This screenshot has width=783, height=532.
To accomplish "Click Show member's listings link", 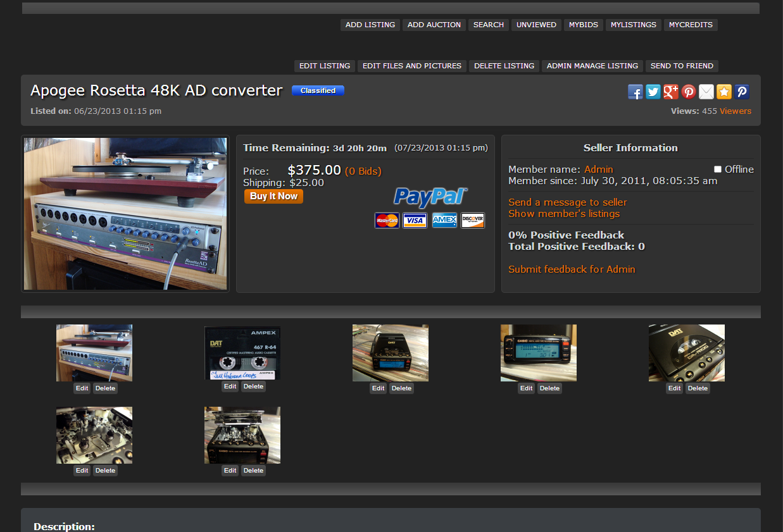I will 564,214.
